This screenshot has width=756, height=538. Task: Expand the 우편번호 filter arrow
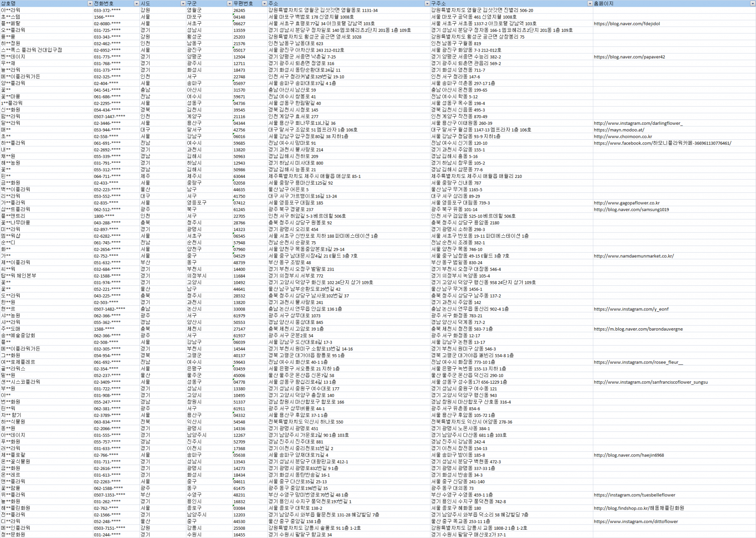coord(265,4)
